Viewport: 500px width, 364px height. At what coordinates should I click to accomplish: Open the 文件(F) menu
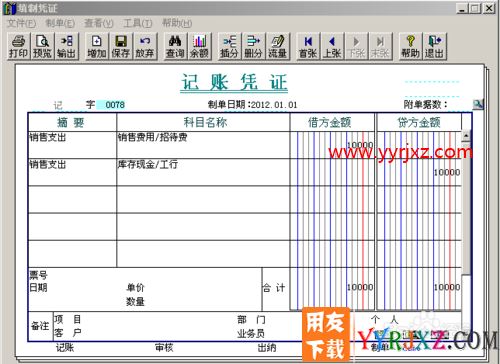[x=21, y=23]
